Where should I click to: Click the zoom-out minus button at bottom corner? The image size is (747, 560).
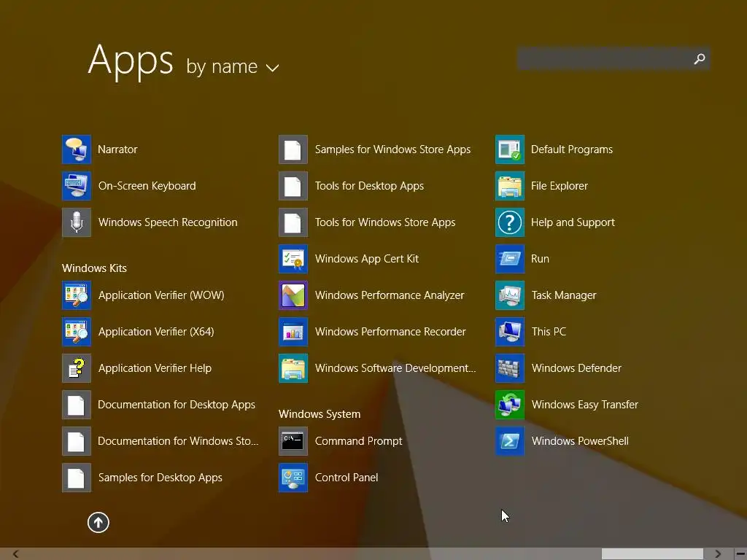click(x=740, y=554)
